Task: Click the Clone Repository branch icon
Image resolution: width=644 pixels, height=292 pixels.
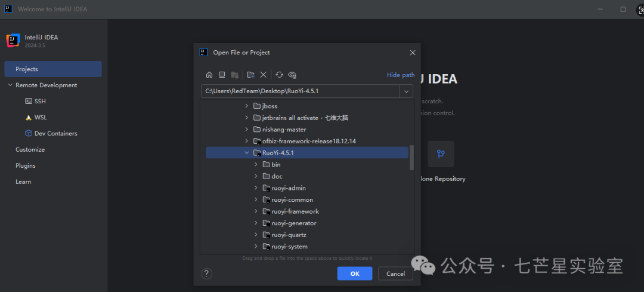Action: coord(441,154)
